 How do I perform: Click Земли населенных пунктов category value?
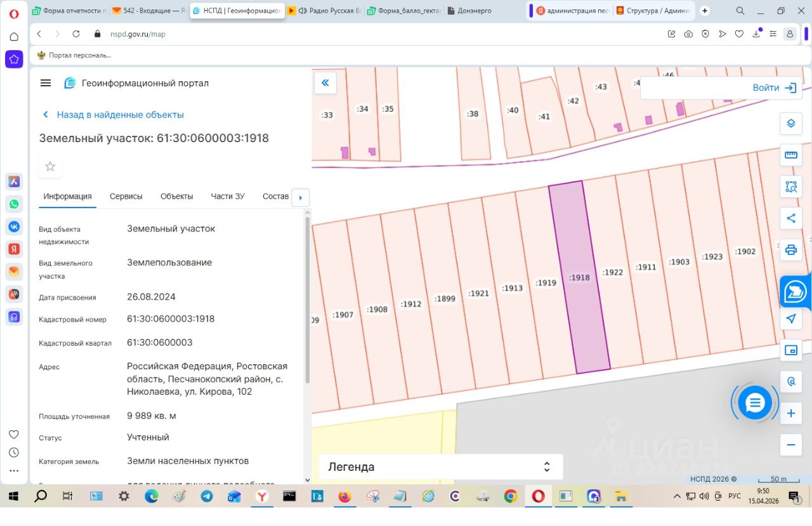point(188,461)
